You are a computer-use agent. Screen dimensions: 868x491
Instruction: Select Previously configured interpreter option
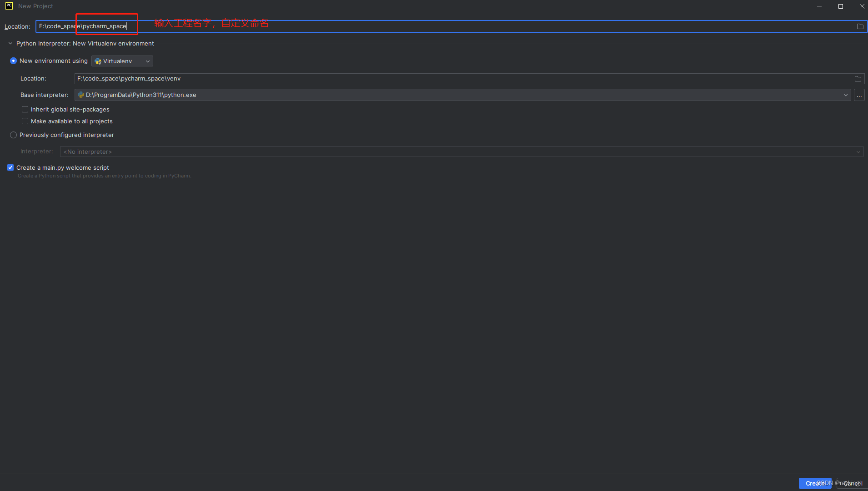point(13,135)
